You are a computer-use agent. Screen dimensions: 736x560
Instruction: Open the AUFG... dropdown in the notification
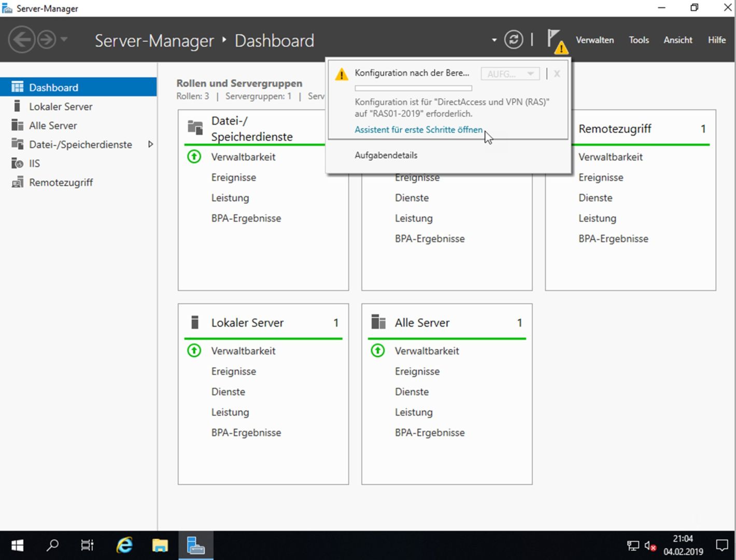[x=510, y=74]
